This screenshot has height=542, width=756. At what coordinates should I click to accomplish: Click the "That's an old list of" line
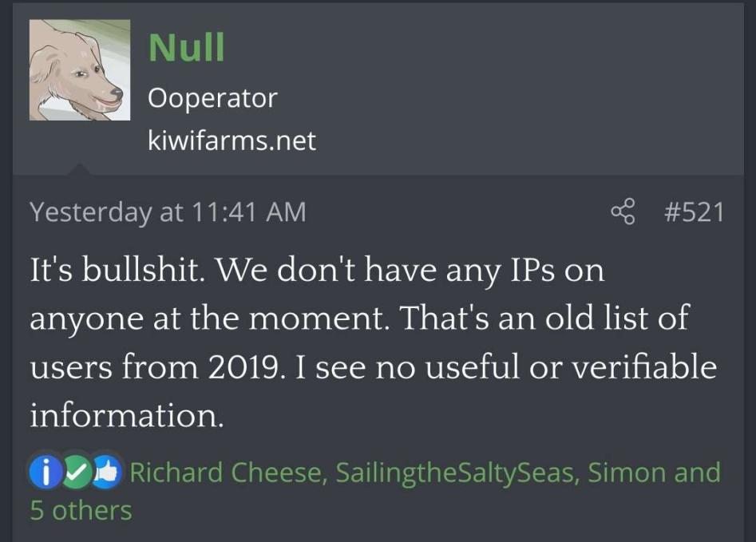(x=545, y=318)
